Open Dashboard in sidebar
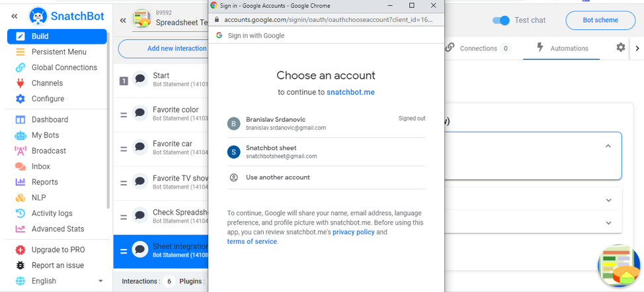 (50, 120)
